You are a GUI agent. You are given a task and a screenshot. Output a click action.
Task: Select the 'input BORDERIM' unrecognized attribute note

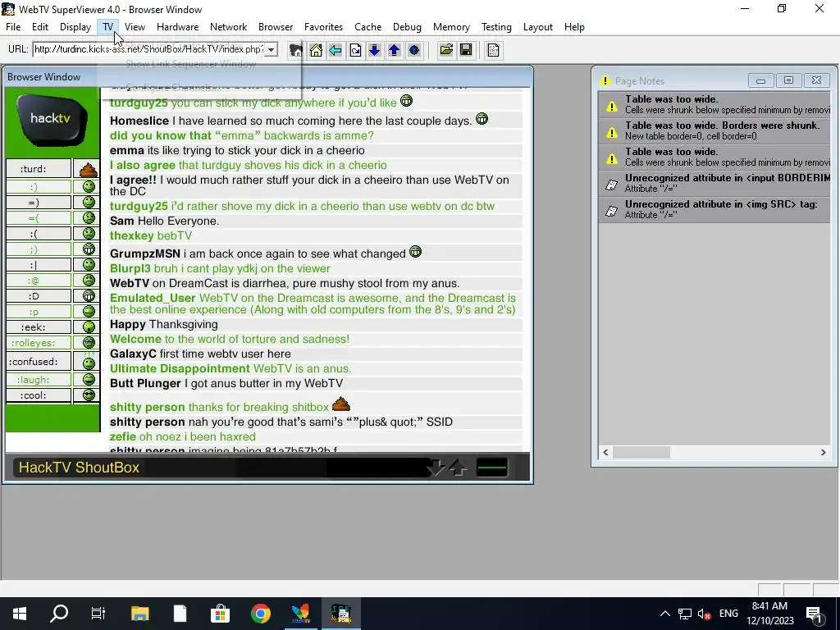(714, 183)
